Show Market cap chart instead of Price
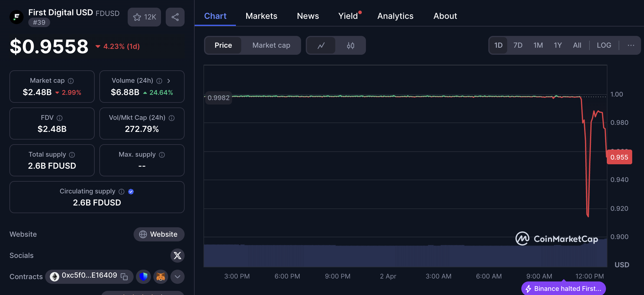The height and width of the screenshot is (295, 644). point(271,45)
